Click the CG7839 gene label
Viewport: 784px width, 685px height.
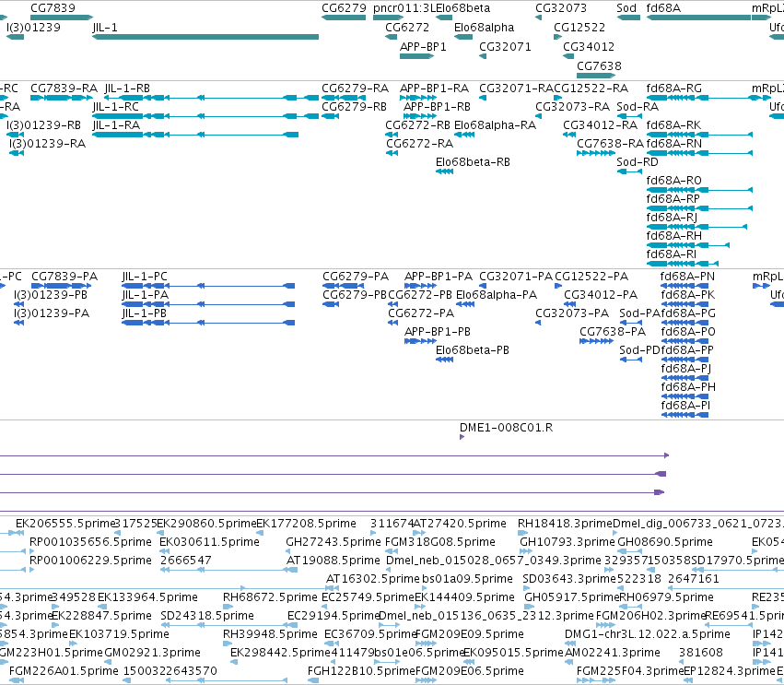(x=53, y=8)
